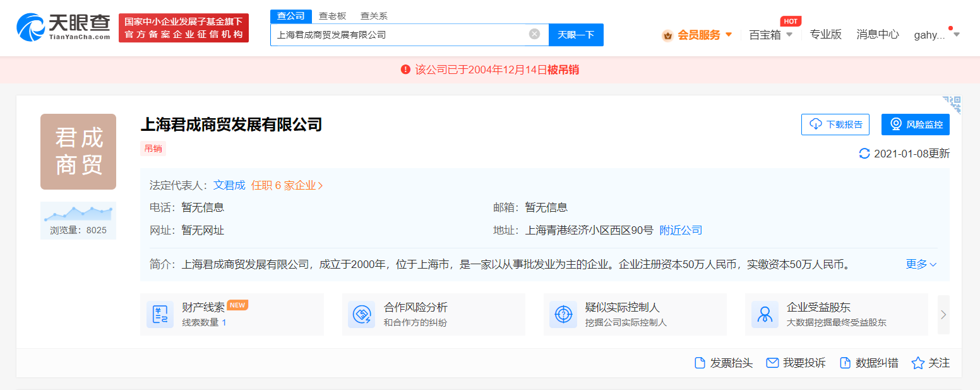This screenshot has width=980, height=390.
Task: Click the 发票抬头 document icon
Action: click(699, 362)
